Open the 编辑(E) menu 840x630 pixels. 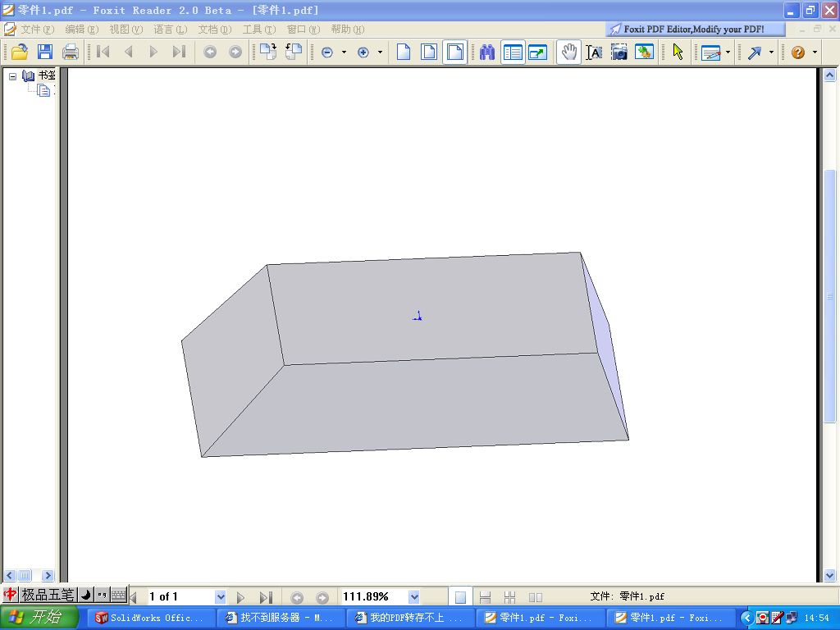click(x=81, y=30)
